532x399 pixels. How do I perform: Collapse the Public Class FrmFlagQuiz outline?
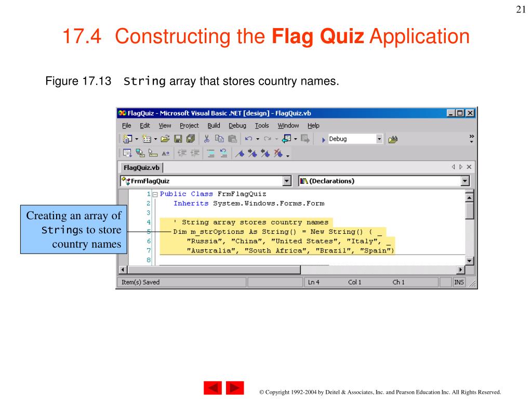155,195
